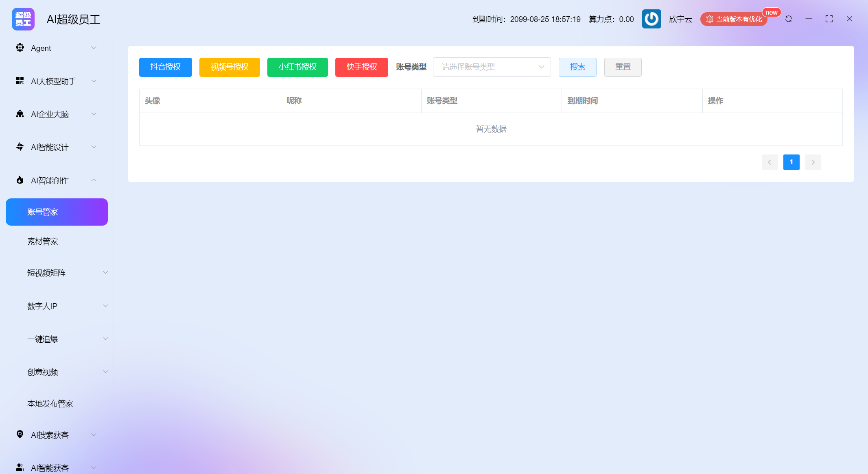Expand the AI搜索获客 chevron

tap(94, 435)
